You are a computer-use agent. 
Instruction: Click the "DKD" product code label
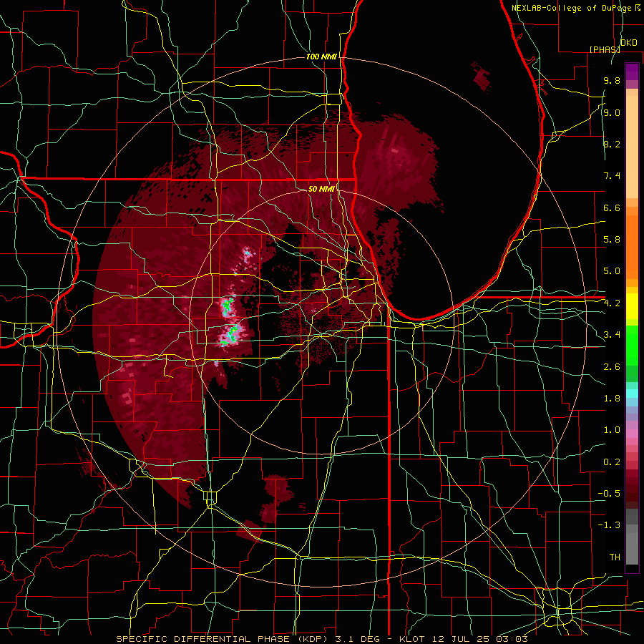pos(628,42)
